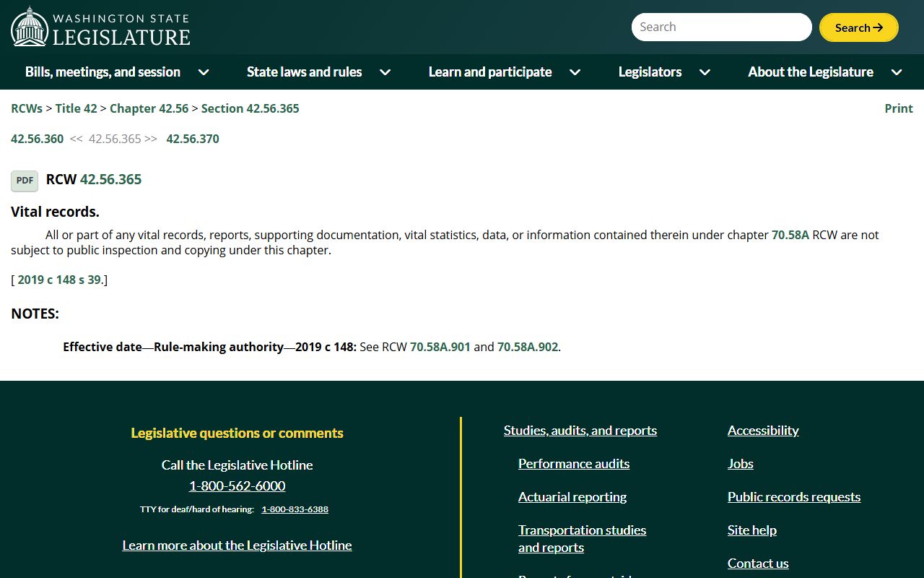Expand the State laws and rules chevron
The width and height of the screenshot is (924, 578).
385,72
